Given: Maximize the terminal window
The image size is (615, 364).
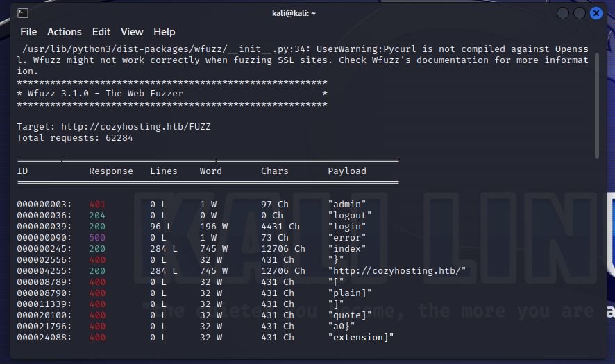Looking at the screenshot, I should point(579,13).
